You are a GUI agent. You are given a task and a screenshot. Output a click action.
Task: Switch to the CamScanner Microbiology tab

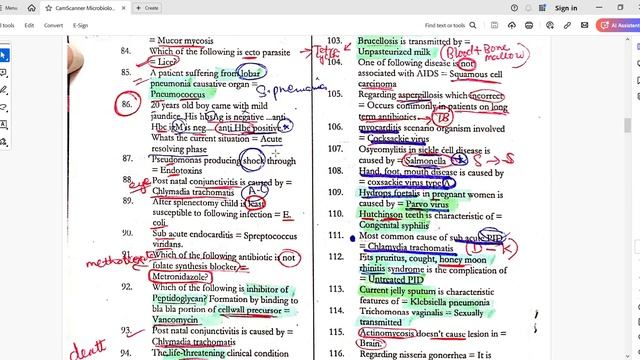point(86,8)
